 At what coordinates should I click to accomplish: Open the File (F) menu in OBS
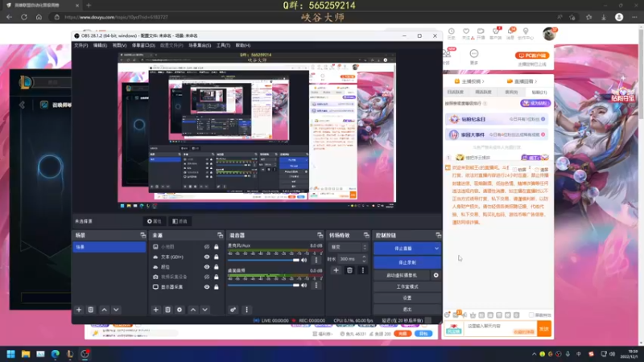coord(81,45)
